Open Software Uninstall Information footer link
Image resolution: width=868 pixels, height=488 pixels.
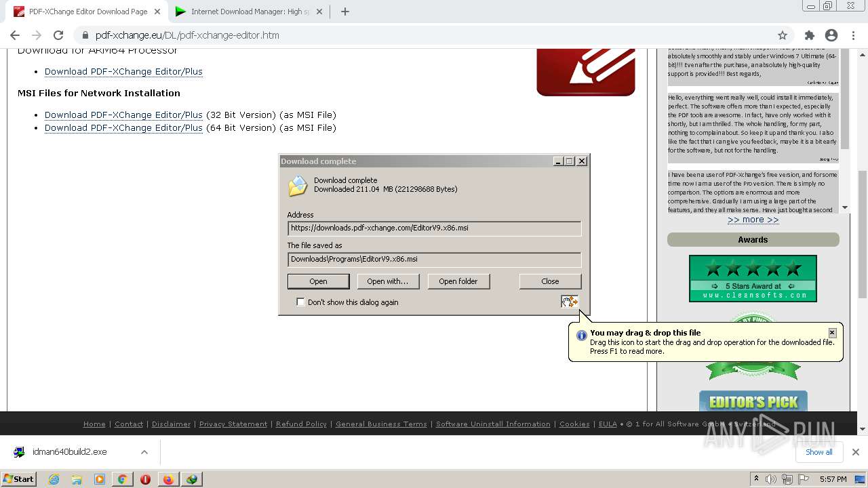click(493, 424)
